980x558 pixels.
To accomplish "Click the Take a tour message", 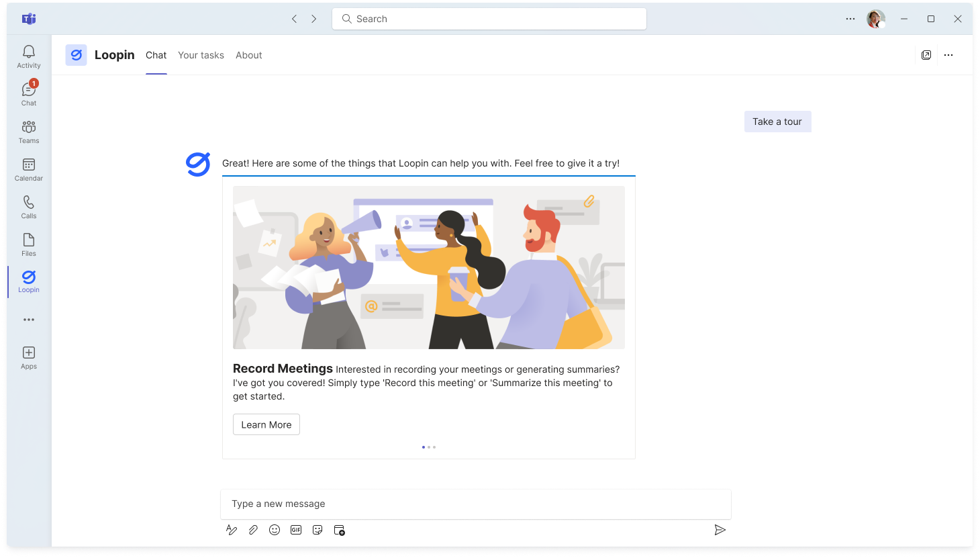I will pyautogui.click(x=777, y=122).
